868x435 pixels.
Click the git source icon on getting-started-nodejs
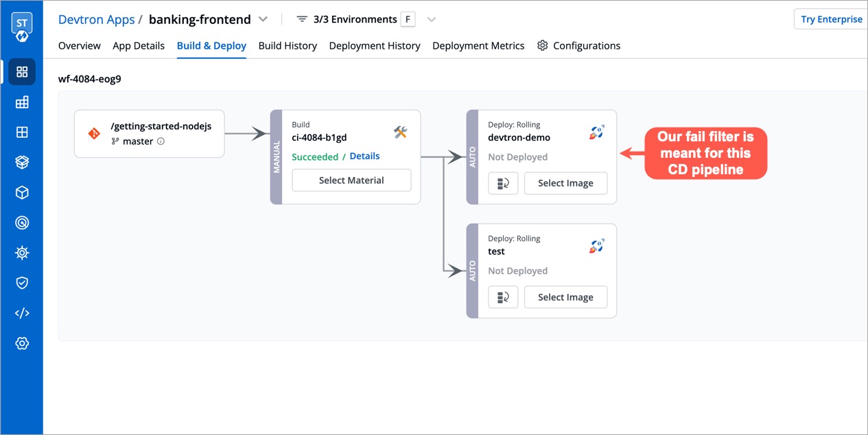pos(94,134)
